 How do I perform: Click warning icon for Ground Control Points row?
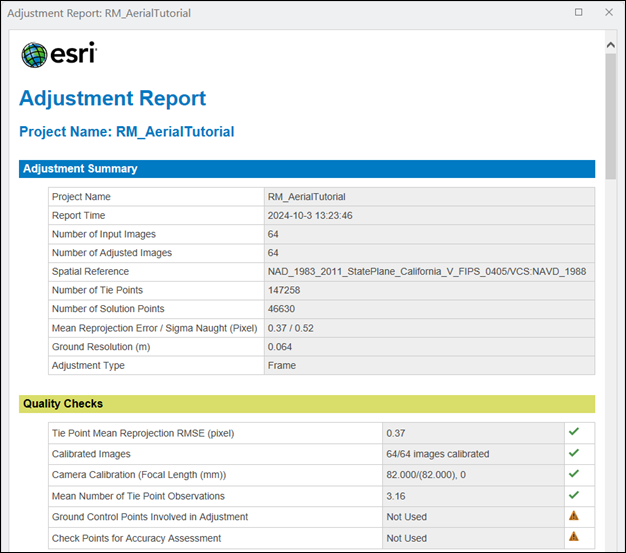click(574, 516)
